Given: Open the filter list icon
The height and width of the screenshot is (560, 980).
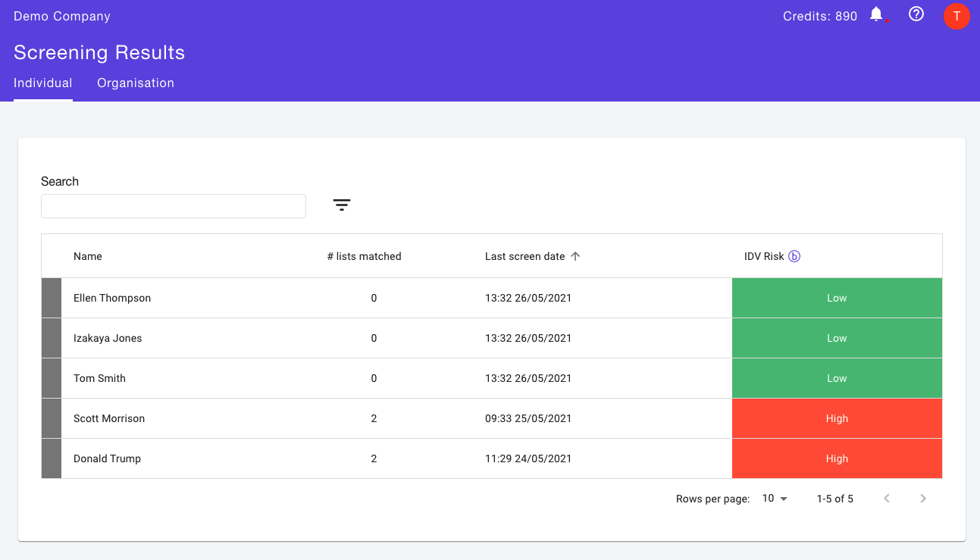Looking at the screenshot, I should click(x=342, y=205).
